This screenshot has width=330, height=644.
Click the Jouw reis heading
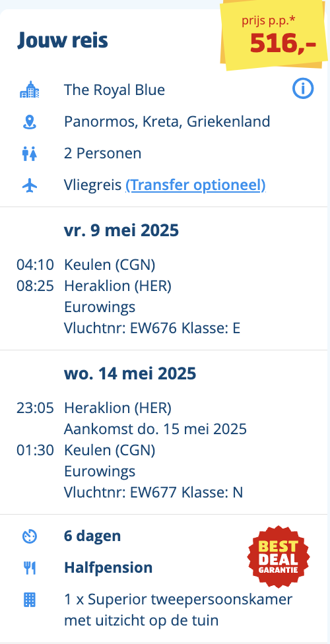pos(63,41)
